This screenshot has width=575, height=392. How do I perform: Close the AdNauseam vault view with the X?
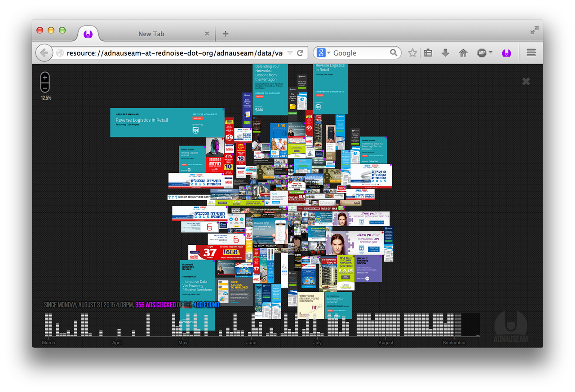pos(526,81)
